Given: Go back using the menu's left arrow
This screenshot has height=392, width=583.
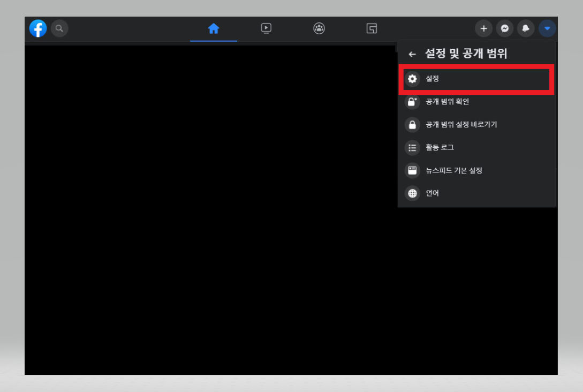Looking at the screenshot, I should [412, 54].
